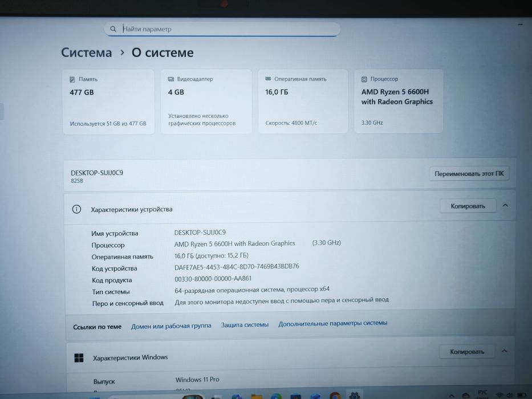Open 'Дополнительные параметры системы' link
532x399 pixels.
[332, 323]
